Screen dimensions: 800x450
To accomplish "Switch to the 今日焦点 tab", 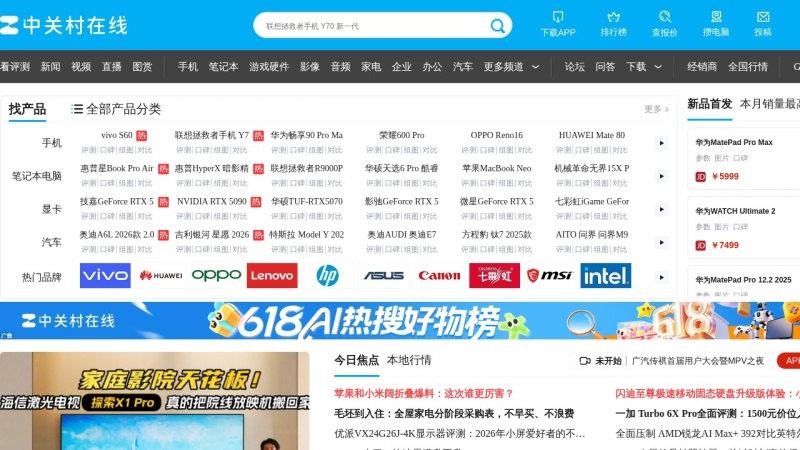I will click(356, 360).
